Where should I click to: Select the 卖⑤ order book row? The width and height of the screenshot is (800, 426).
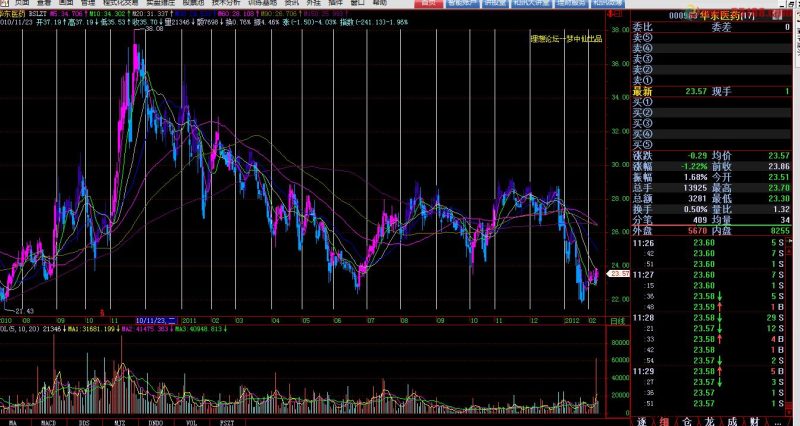coord(711,38)
